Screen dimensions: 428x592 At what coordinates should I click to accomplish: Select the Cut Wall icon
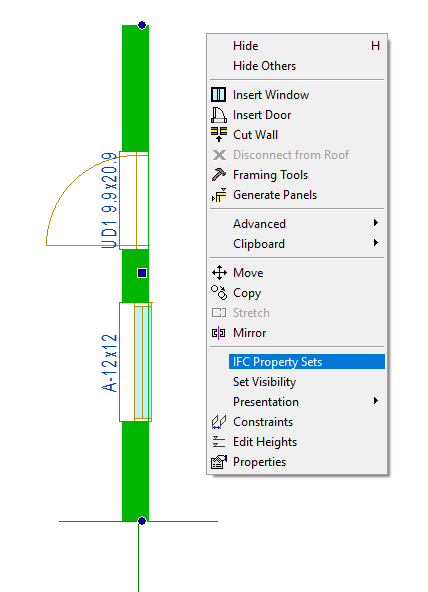click(219, 134)
